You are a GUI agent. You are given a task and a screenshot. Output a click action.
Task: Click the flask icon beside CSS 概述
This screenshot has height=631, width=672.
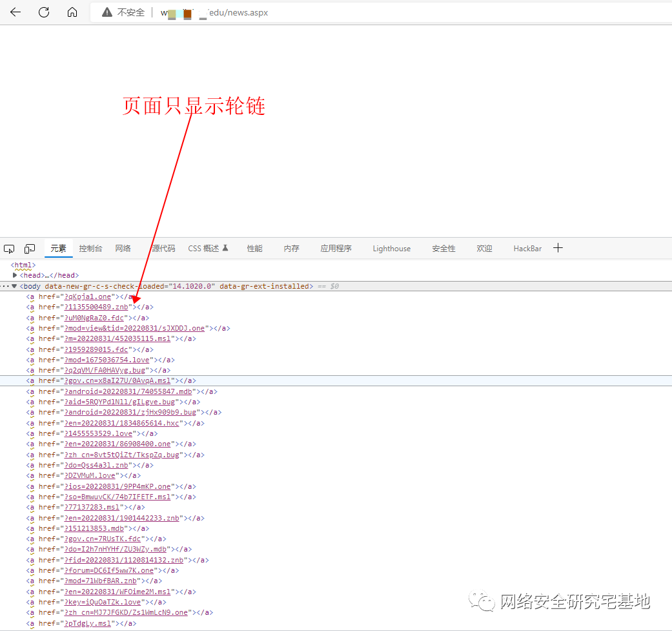coord(225,248)
